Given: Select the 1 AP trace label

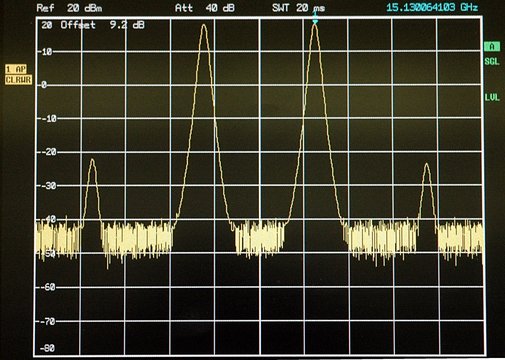Looking at the screenshot, I should pyautogui.click(x=16, y=69).
